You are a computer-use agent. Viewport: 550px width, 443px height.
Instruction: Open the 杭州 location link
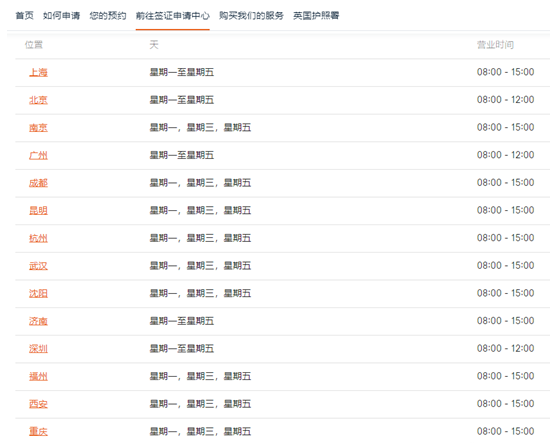[38, 238]
